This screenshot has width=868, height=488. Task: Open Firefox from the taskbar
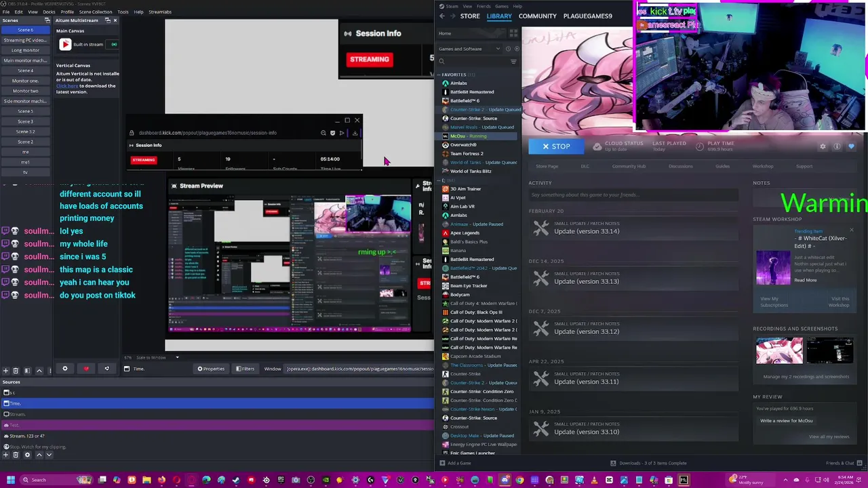tap(161, 480)
